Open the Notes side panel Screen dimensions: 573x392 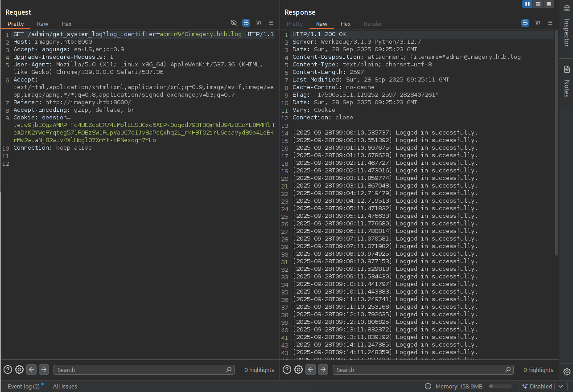pyautogui.click(x=566, y=82)
